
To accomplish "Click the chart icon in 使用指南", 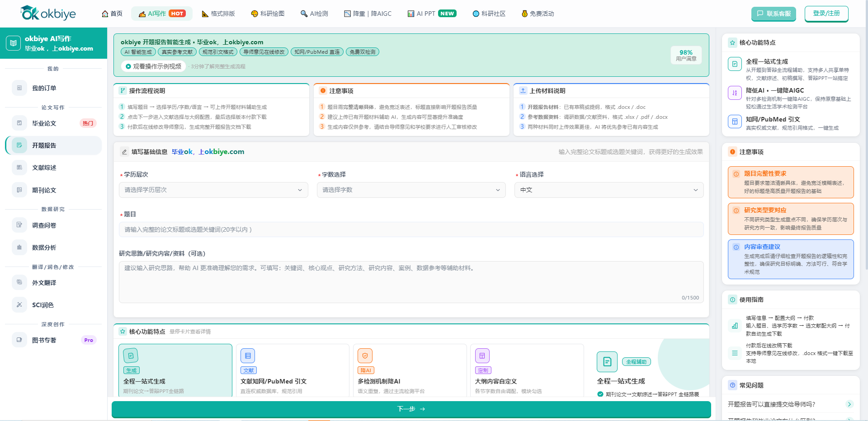I will point(735,326).
